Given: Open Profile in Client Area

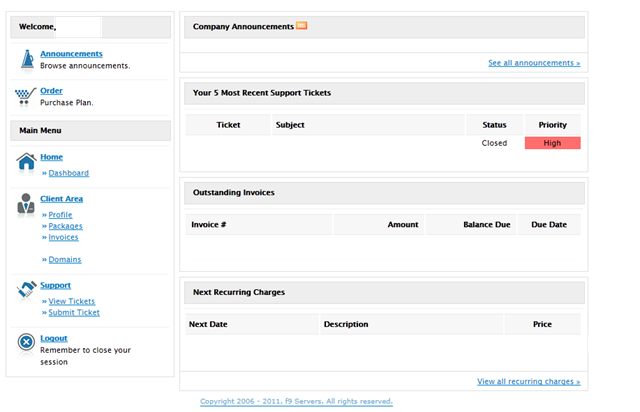Looking at the screenshot, I should coord(60,215).
